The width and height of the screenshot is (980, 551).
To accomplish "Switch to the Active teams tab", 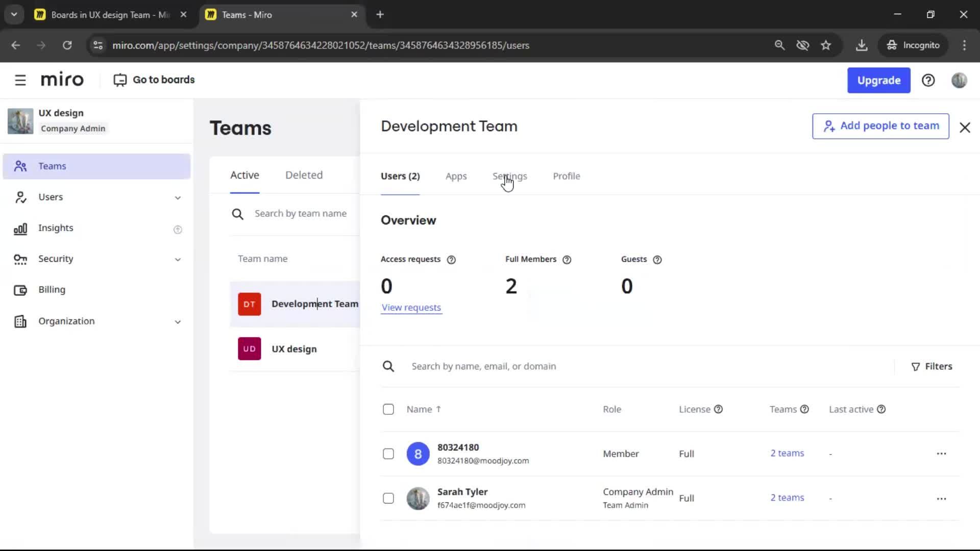I will (244, 175).
